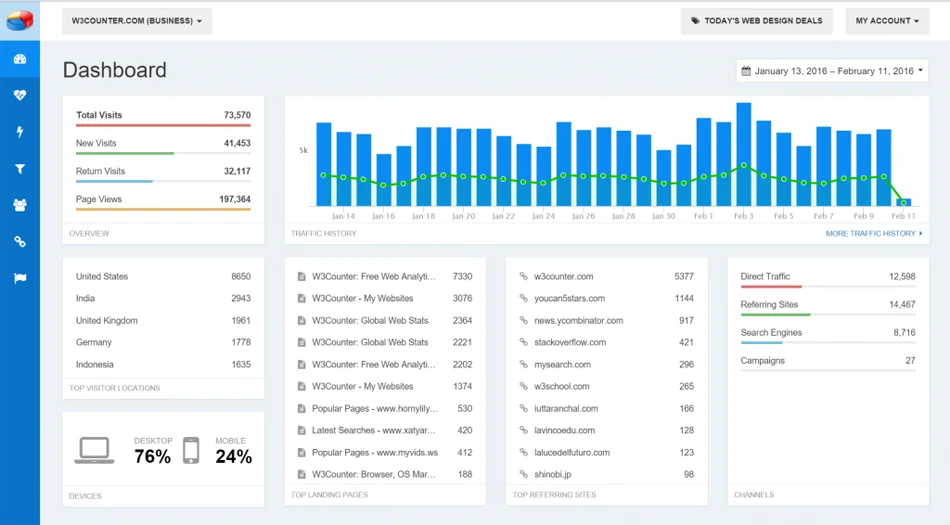Open the funnel filter sidebar icon

(19, 169)
